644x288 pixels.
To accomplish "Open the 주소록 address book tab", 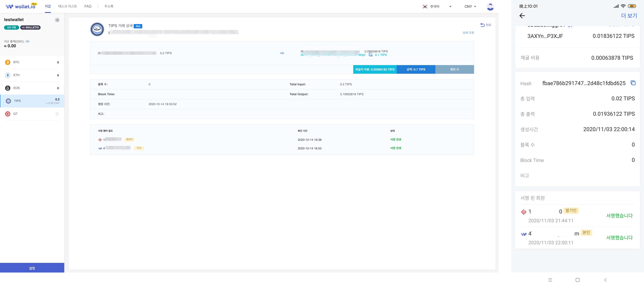I will pyautogui.click(x=109, y=6).
